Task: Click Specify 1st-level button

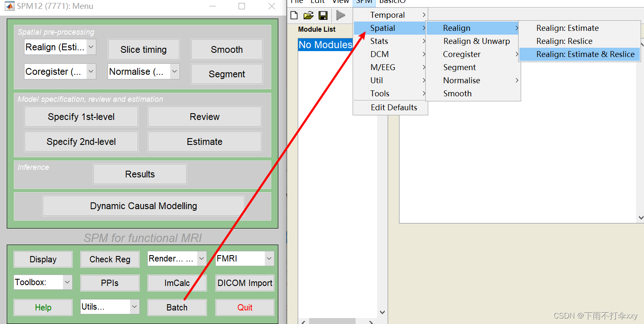Action: pos(81,117)
